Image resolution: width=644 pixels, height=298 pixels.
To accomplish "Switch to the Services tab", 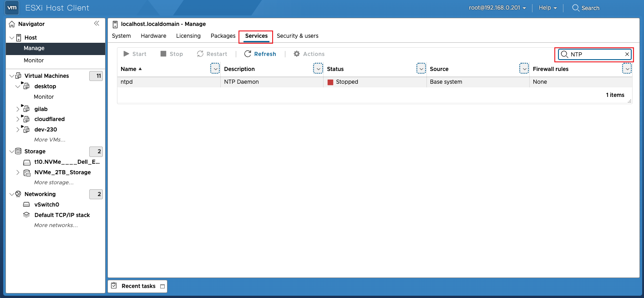I will [256, 36].
